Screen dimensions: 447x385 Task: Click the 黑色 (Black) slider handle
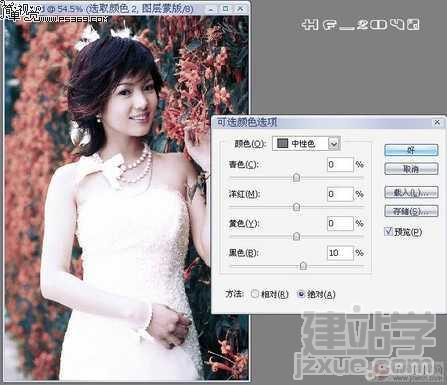point(303,266)
